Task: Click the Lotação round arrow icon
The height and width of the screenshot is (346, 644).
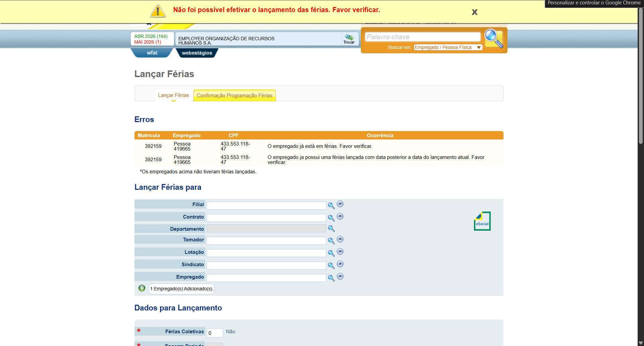Action: click(340, 251)
